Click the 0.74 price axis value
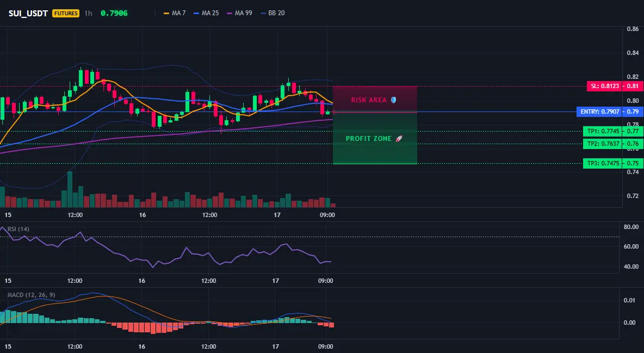This screenshot has height=353, width=644. click(x=633, y=172)
